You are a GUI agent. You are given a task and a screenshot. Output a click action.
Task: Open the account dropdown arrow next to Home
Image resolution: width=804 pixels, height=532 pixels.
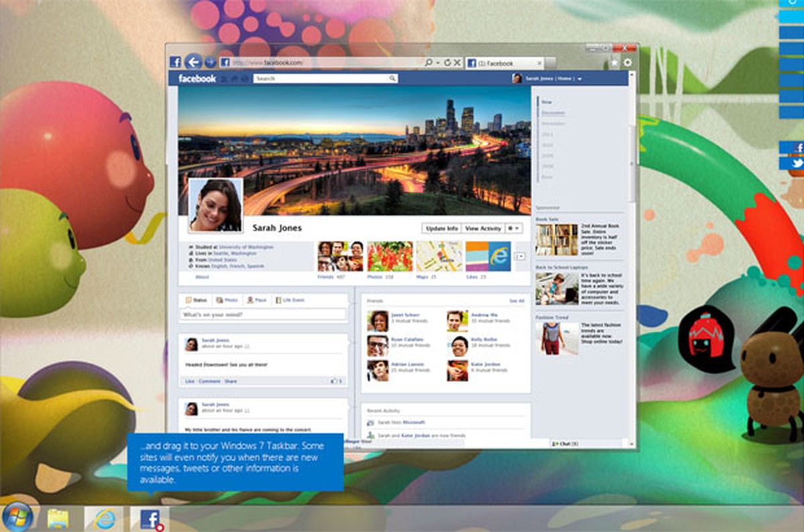pos(579,79)
